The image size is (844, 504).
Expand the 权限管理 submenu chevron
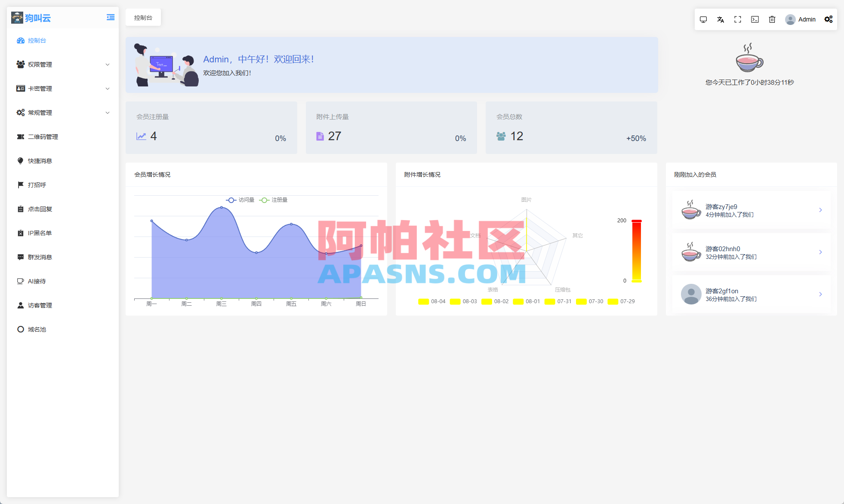108,65
